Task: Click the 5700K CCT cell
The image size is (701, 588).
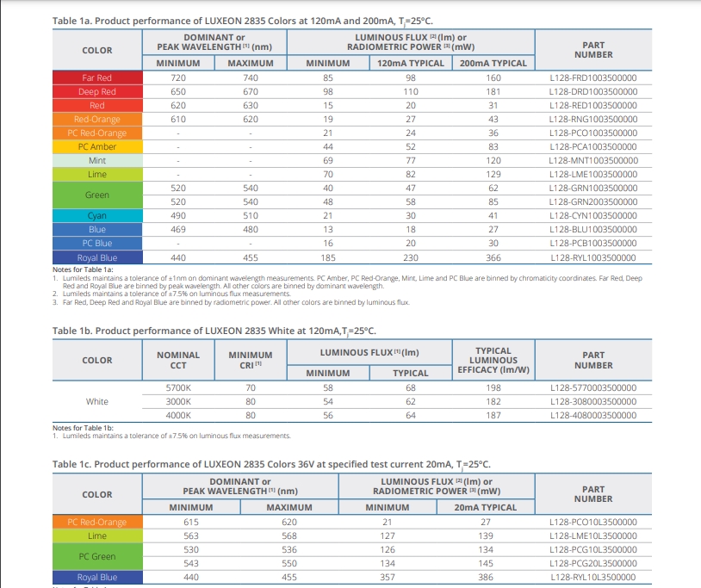Action: coord(178,387)
